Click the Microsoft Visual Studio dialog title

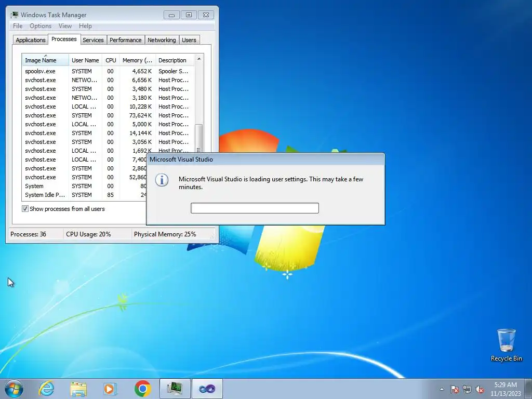pyautogui.click(x=181, y=159)
